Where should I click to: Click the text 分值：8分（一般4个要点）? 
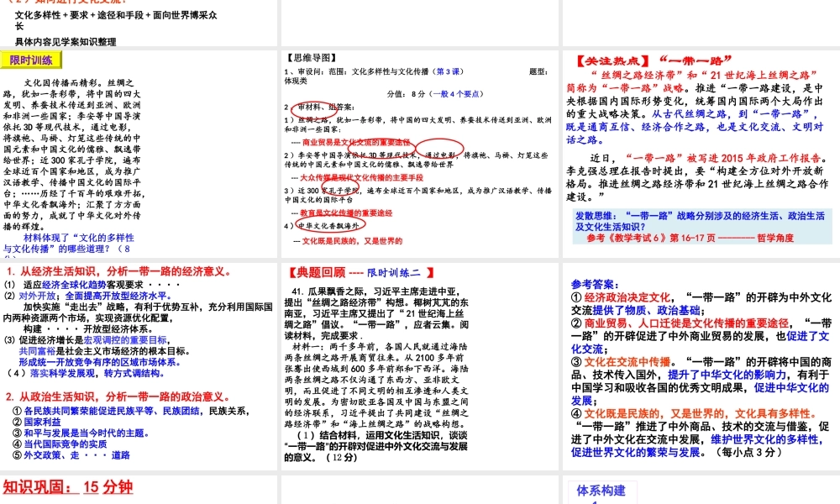click(435, 94)
